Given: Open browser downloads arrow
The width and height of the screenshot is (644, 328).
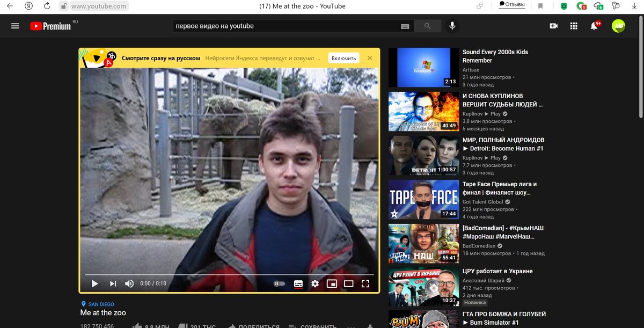Looking at the screenshot, I should pyautogui.click(x=634, y=6).
